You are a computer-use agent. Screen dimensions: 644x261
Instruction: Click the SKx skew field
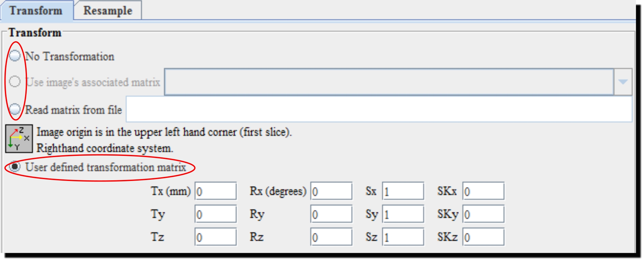(x=483, y=191)
